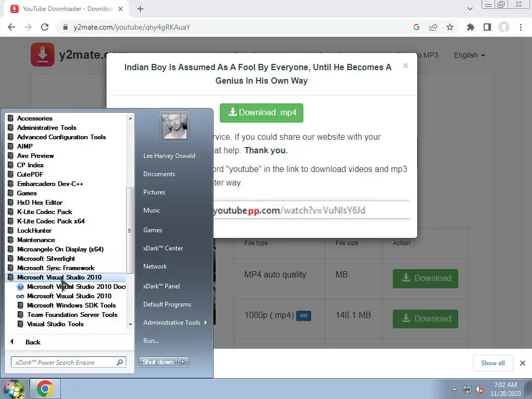Viewport: 532px width, 399px height.
Task: Collapse the Microsoft Visual Studio 2010 folder
Action: point(66,277)
